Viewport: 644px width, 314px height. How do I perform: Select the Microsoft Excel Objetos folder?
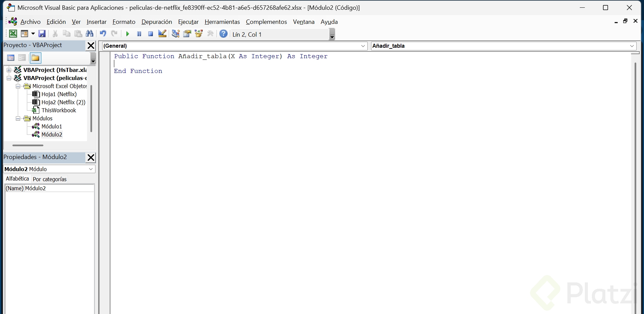(59, 86)
